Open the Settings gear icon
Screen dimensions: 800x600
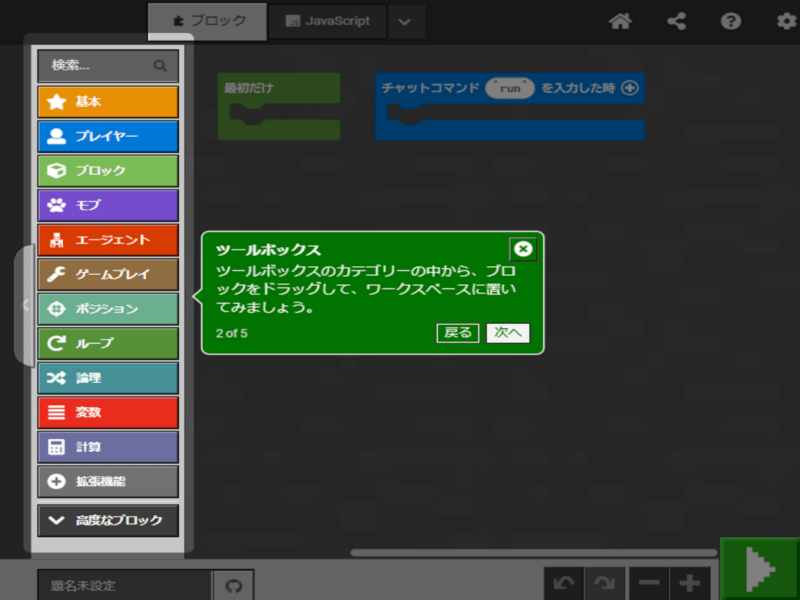786,21
